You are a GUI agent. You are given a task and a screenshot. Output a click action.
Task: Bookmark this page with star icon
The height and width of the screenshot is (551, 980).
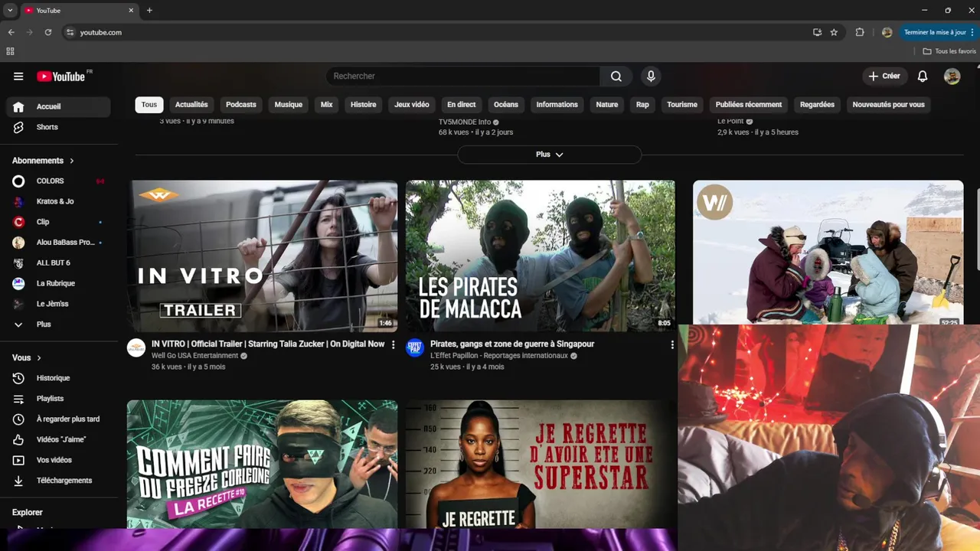pos(834,32)
